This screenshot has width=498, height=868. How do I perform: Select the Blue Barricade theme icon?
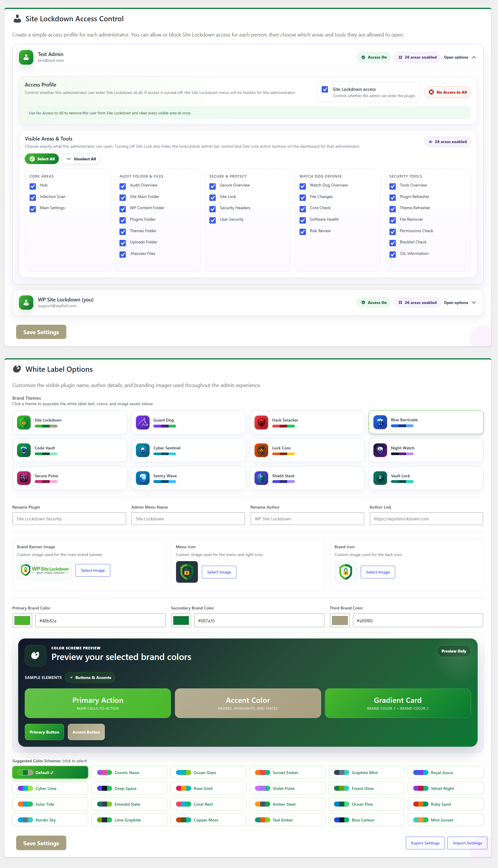380,422
